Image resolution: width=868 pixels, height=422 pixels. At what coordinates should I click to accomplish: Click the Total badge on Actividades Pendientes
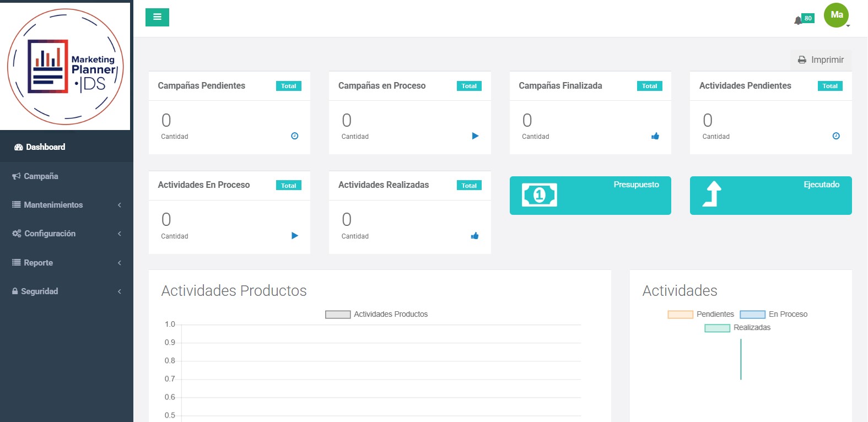coord(830,86)
